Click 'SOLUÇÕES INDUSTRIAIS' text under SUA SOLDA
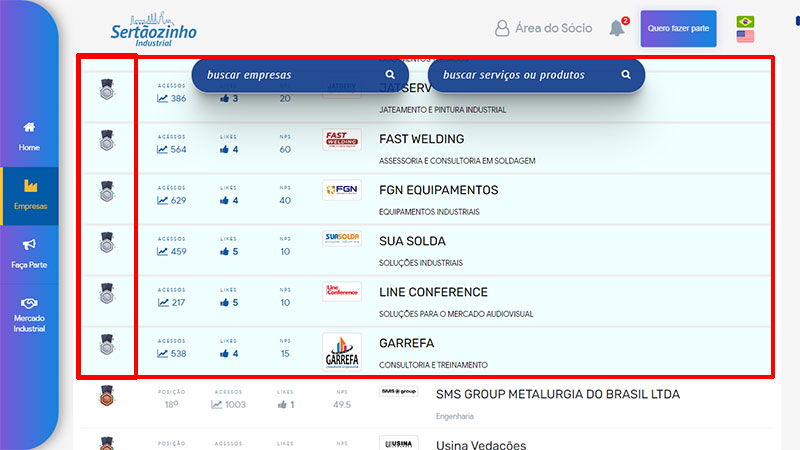The image size is (800, 450). (420, 263)
